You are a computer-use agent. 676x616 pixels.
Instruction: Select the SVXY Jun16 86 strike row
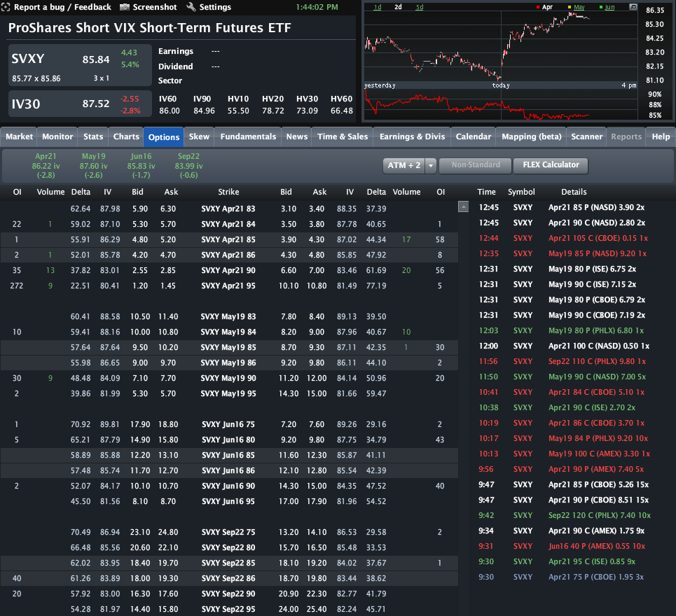229,471
